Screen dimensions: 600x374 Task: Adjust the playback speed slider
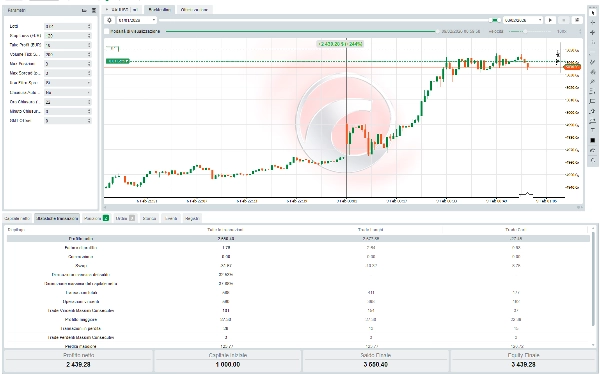point(525,31)
